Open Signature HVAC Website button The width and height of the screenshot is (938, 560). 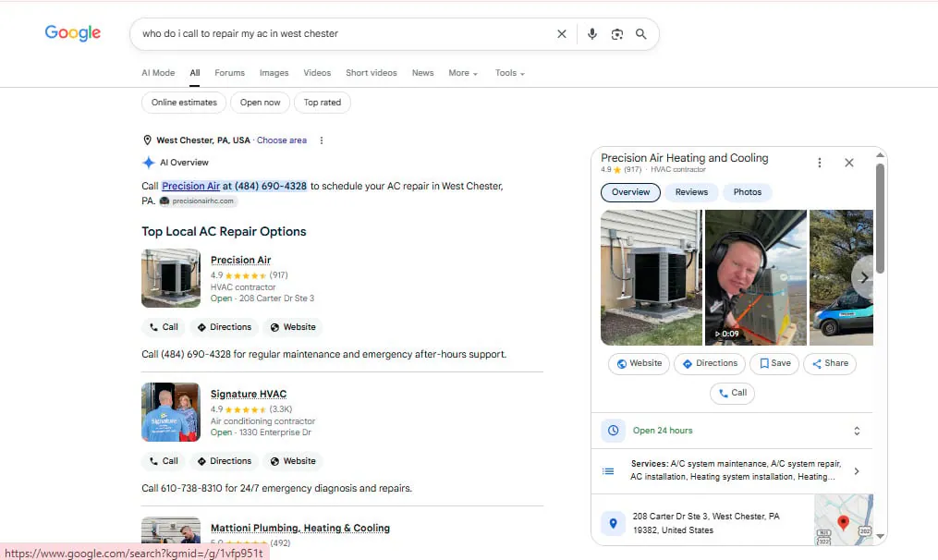coord(293,461)
